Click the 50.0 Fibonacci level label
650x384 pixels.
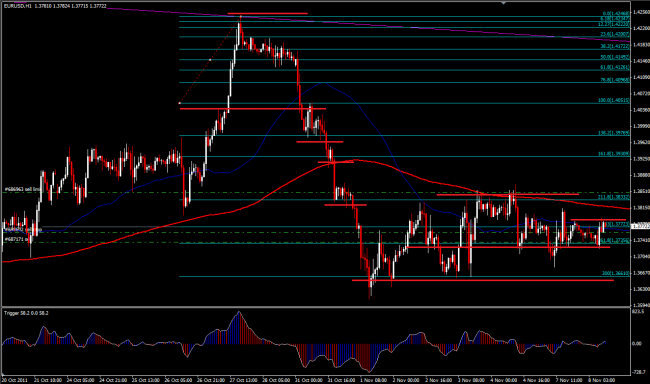[x=615, y=57]
